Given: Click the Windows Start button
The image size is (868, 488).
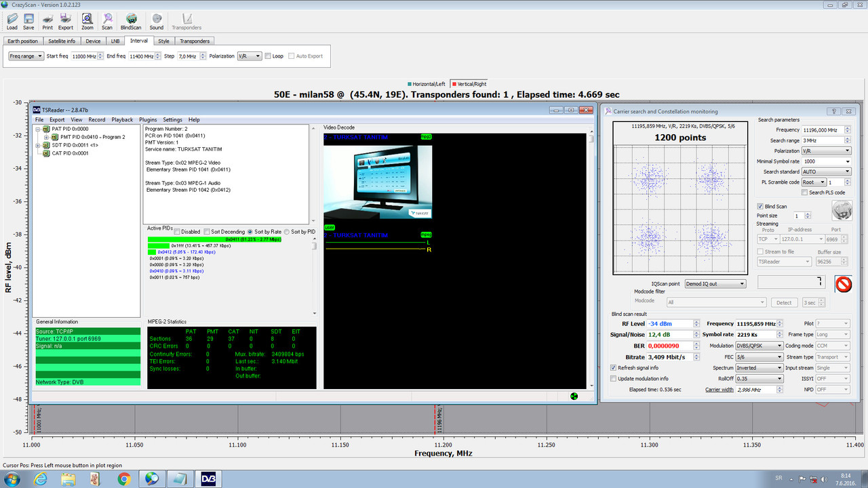Looking at the screenshot, I should tap(12, 479).
